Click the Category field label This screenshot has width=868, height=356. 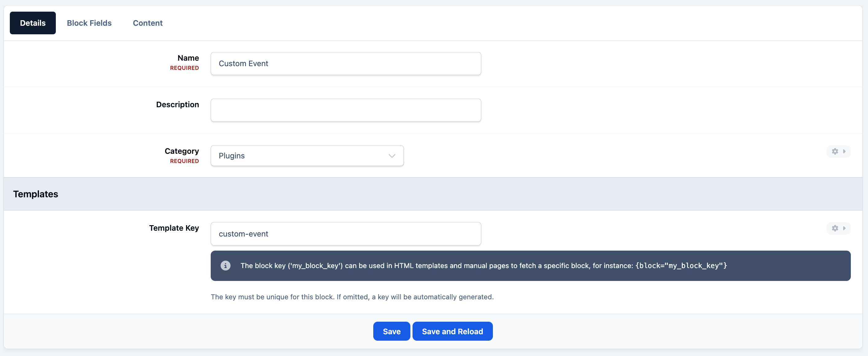pyautogui.click(x=182, y=151)
